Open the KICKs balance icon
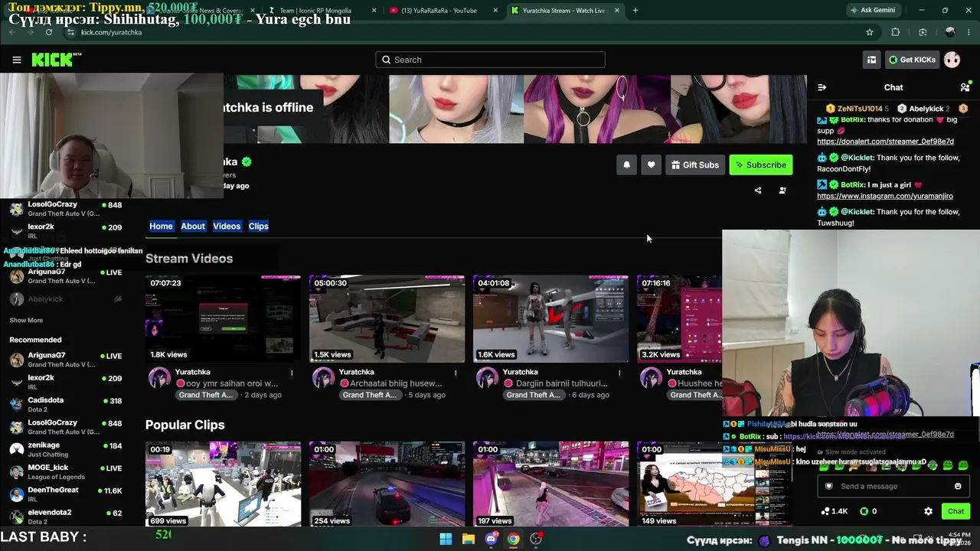Screen dimensions: 980x551 pos(868,511)
